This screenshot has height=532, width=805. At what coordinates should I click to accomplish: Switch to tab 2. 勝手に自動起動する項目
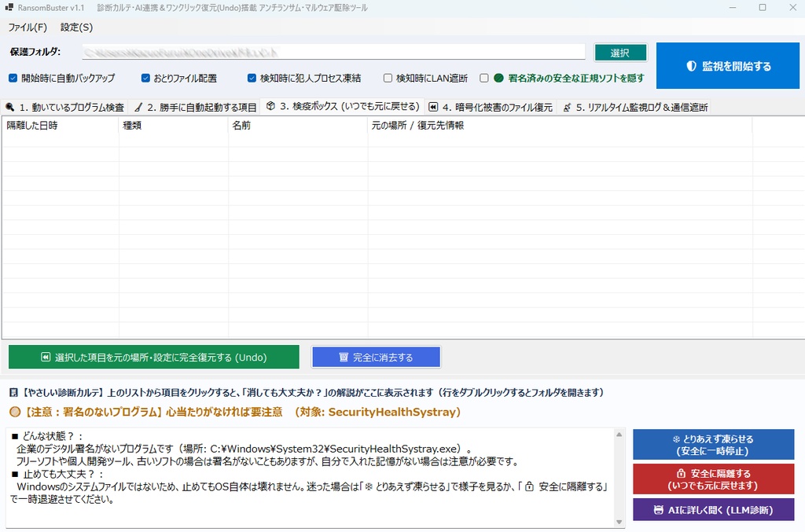click(195, 107)
